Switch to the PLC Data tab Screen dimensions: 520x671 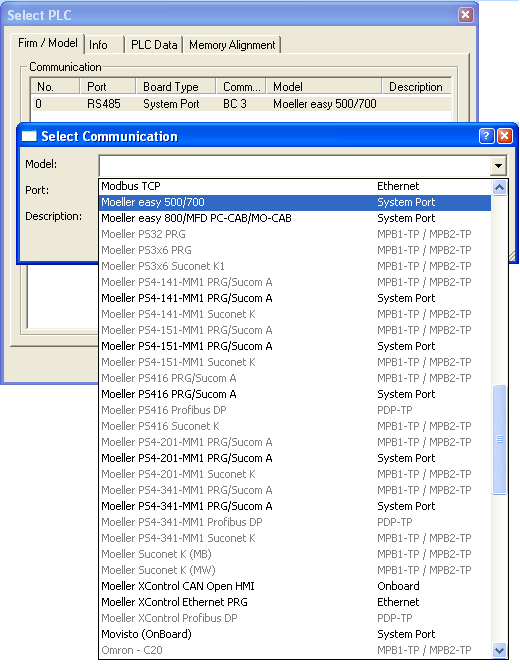pos(154,45)
